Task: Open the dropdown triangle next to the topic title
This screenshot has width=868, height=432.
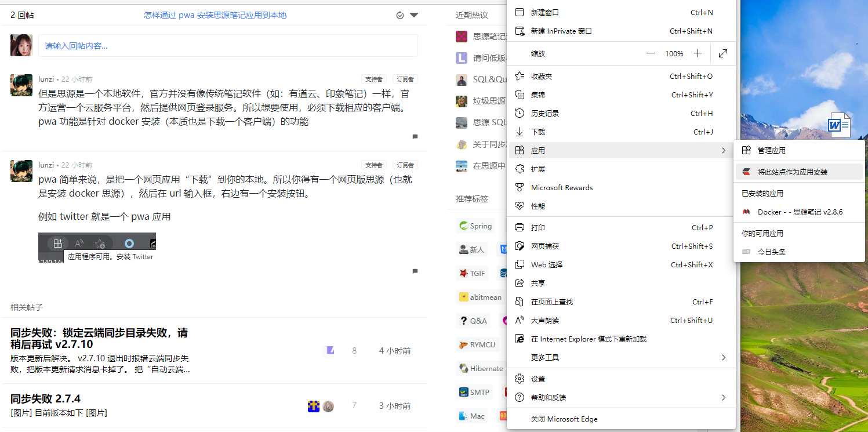Action: coord(414,14)
